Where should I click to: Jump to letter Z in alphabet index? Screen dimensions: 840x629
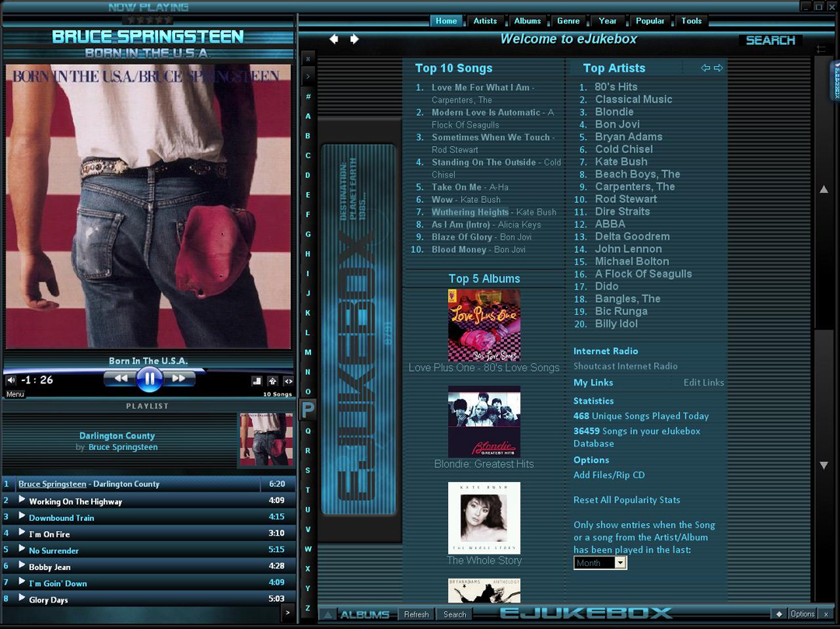[308, 608]
